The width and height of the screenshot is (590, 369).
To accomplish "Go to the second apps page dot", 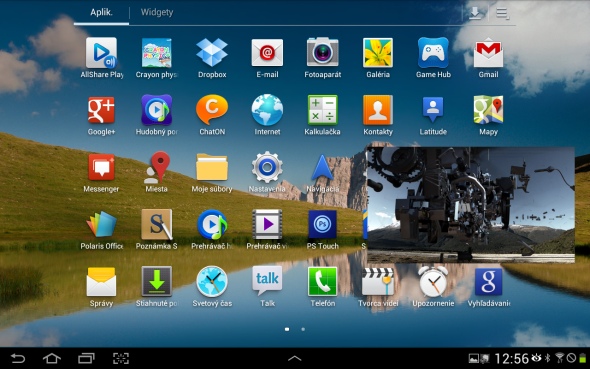I will 303,329.
